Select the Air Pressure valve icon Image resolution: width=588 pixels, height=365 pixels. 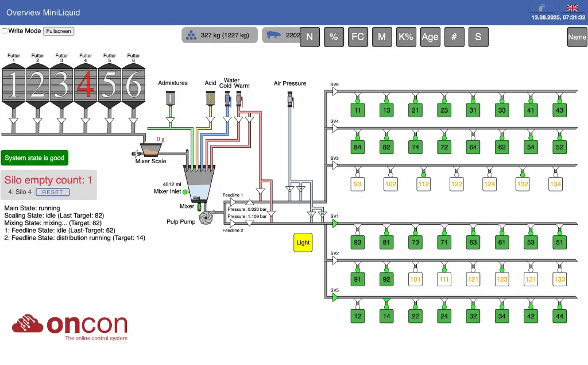(x=289, y=99)
